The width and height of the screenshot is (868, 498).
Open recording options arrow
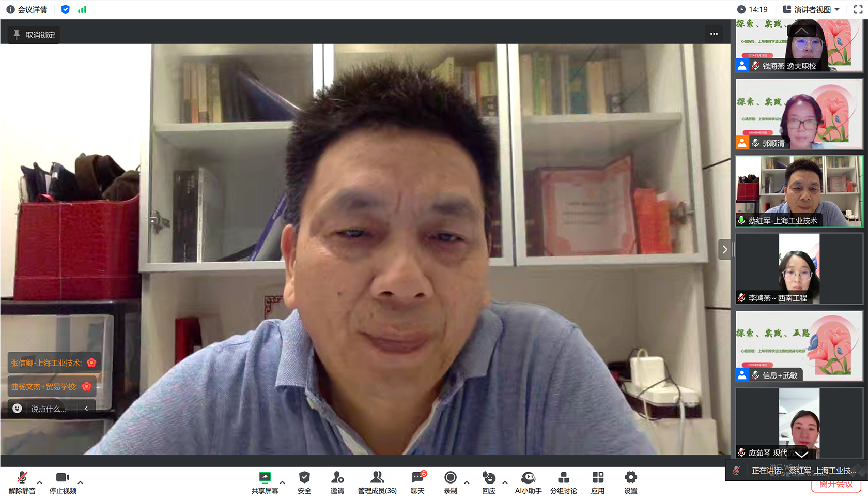(467, 482)
